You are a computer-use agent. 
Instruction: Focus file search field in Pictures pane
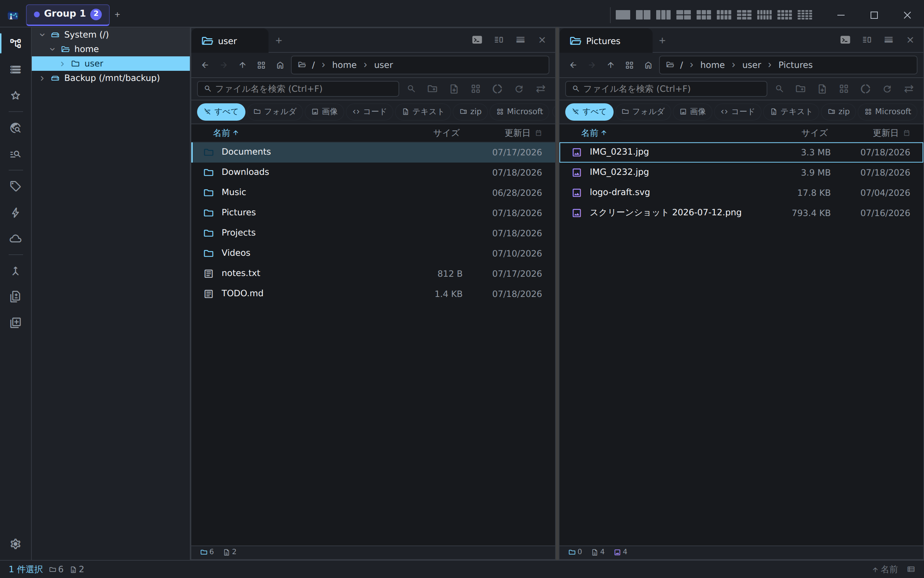pos(666,89)
